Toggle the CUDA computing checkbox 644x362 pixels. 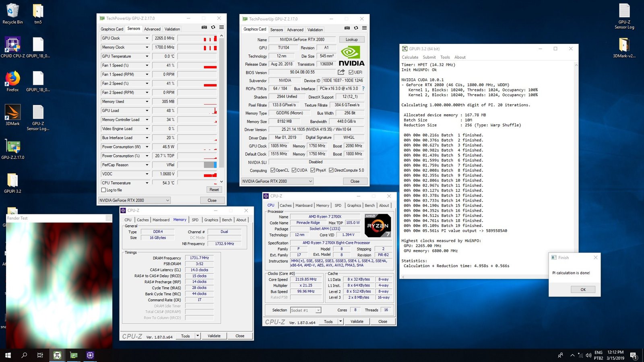coord(294,170)
